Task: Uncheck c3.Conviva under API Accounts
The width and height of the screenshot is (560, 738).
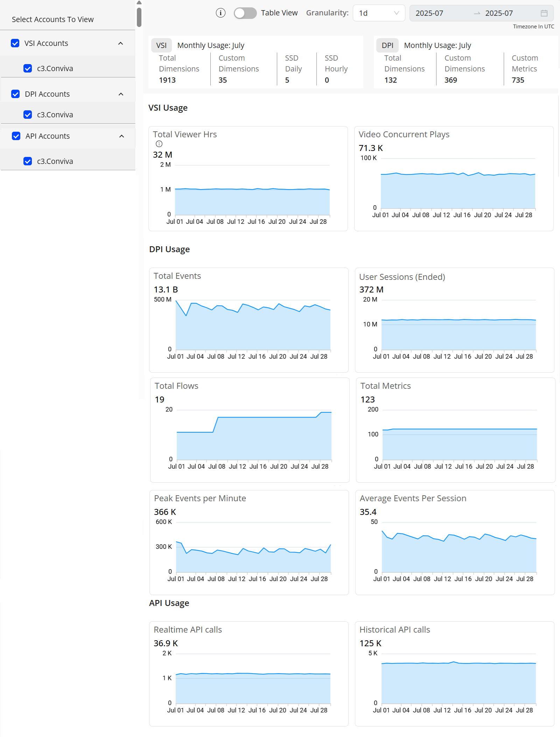Action: coord(28,161)
